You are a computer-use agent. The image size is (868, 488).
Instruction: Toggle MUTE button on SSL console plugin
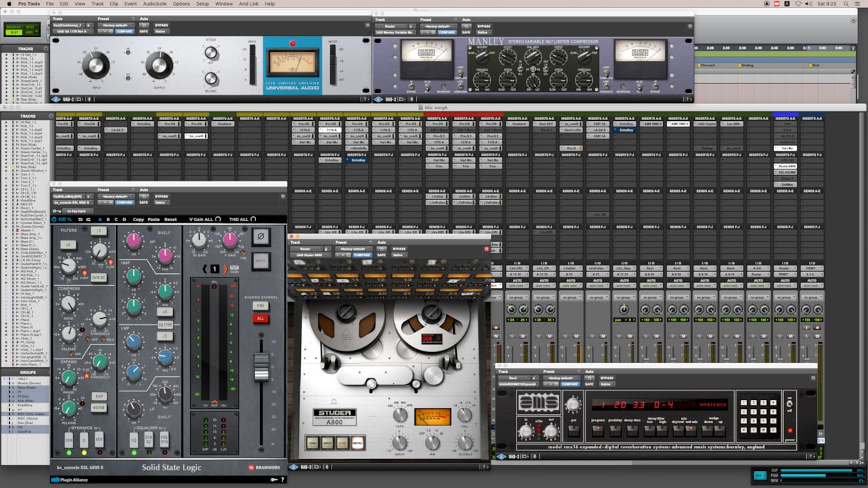coord(260,261)
